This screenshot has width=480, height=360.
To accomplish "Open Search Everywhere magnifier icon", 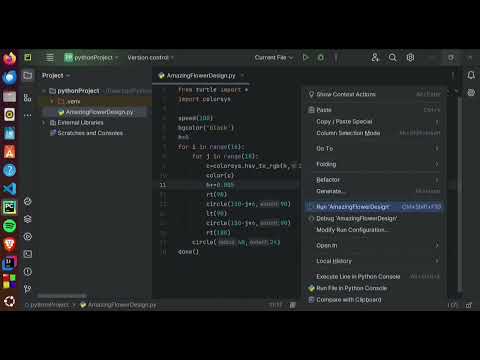I will point(393,58).
